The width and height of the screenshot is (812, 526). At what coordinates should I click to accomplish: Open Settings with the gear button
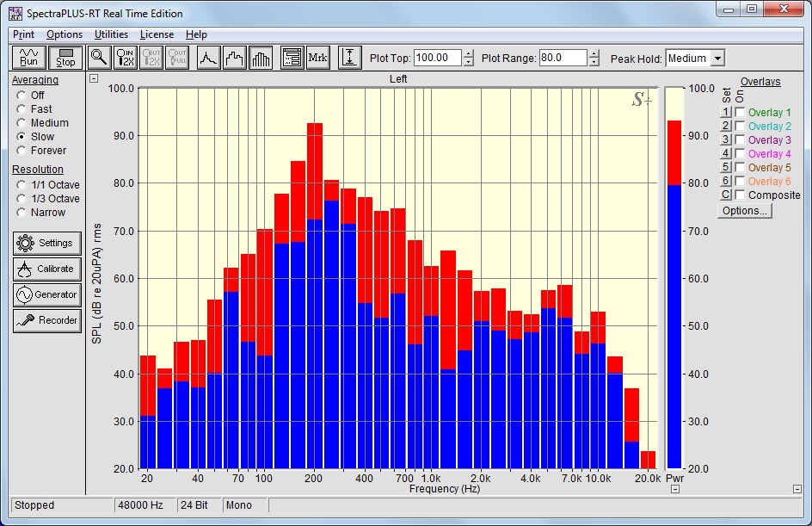47,243
